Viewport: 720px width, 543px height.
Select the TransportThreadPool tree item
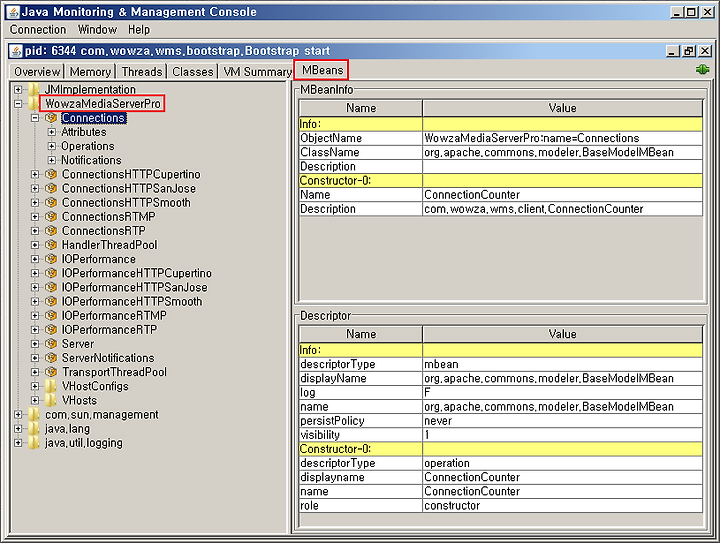coord(114,372)
